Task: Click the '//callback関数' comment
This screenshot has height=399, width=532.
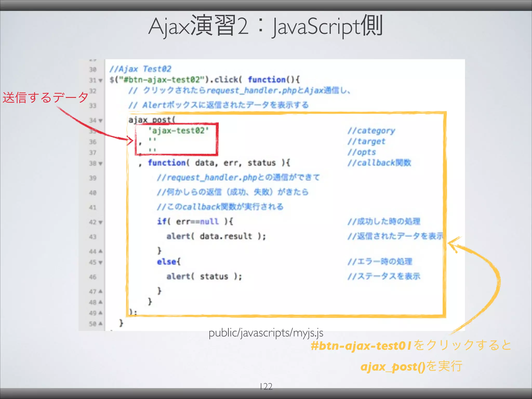Action: (x=379, y=163)
